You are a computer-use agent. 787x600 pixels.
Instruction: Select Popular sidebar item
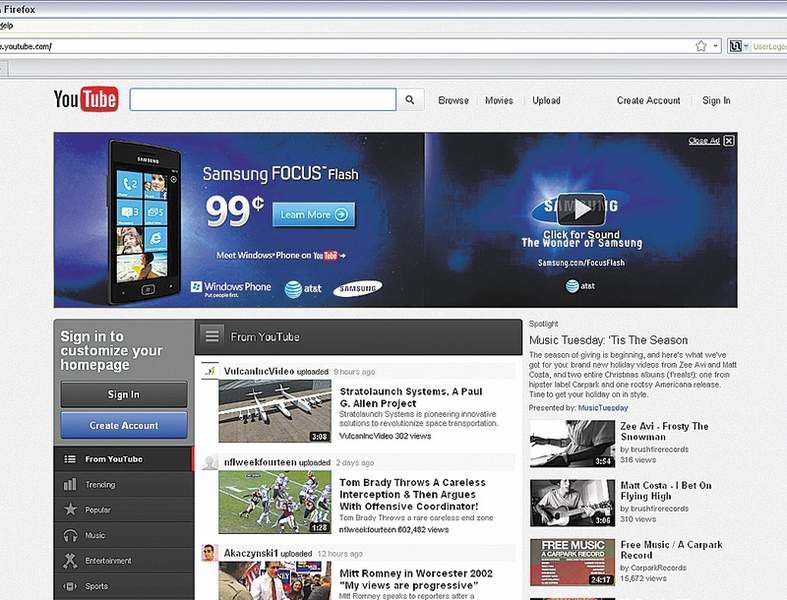click(x=123, y=510)
